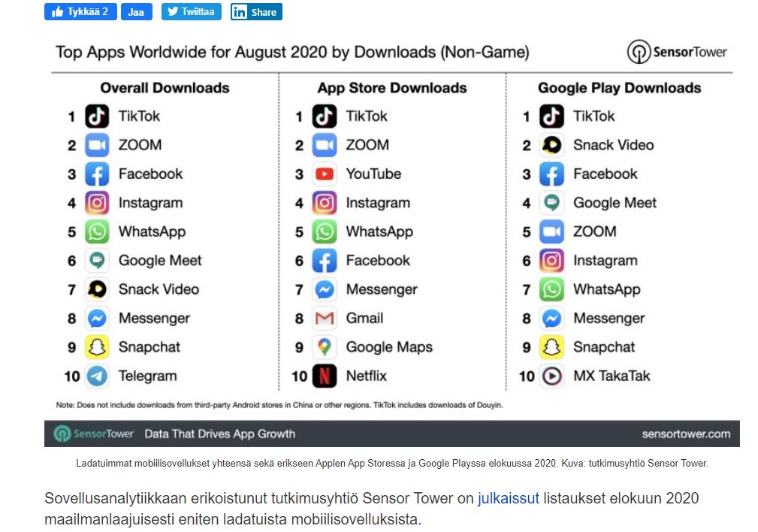Share the article via LinkedIn Share button
Viewport: 758px width, 532px height.
(256, 12)
